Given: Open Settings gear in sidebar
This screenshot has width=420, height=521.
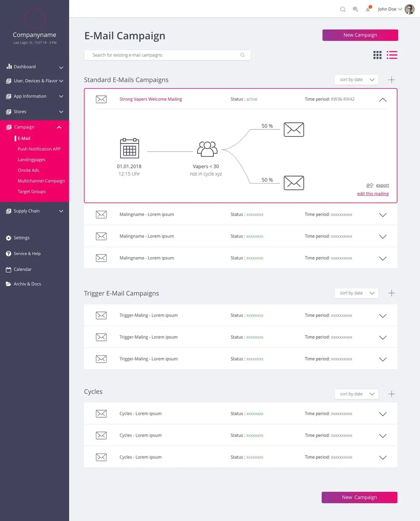Looking at the screenshot, I should tap(9, 238).
